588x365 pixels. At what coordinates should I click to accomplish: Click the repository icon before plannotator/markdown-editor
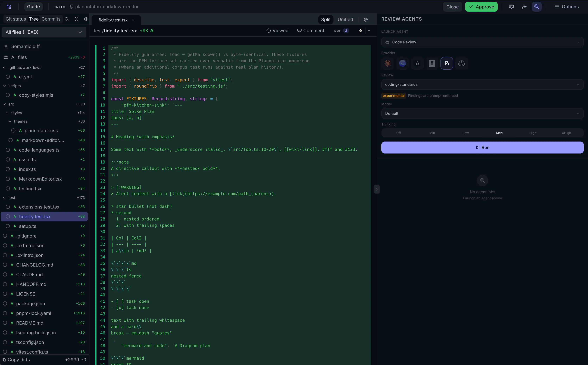coord(71,7)
